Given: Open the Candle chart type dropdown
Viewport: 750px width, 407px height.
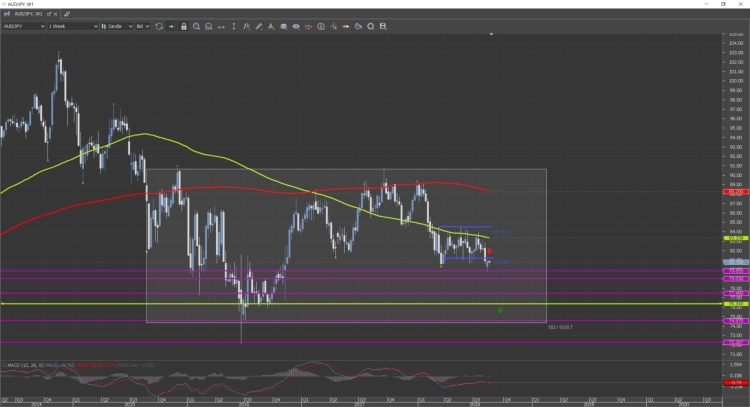Looking at the screenshot, I should [117, 26].
